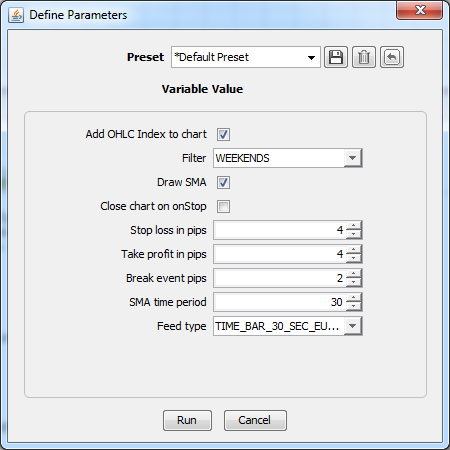The width and height of the screenshot is (450, 450).
Task: Delete preset using trash can icon
Action: click(x=364, y=57)
